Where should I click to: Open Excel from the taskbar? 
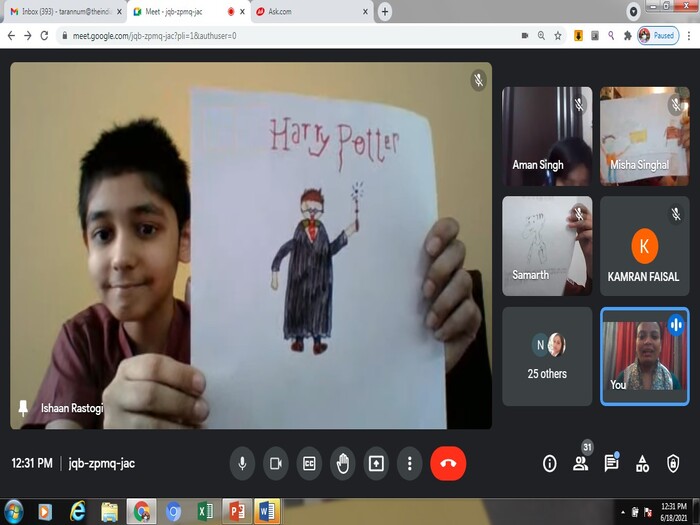pos(205,512)
